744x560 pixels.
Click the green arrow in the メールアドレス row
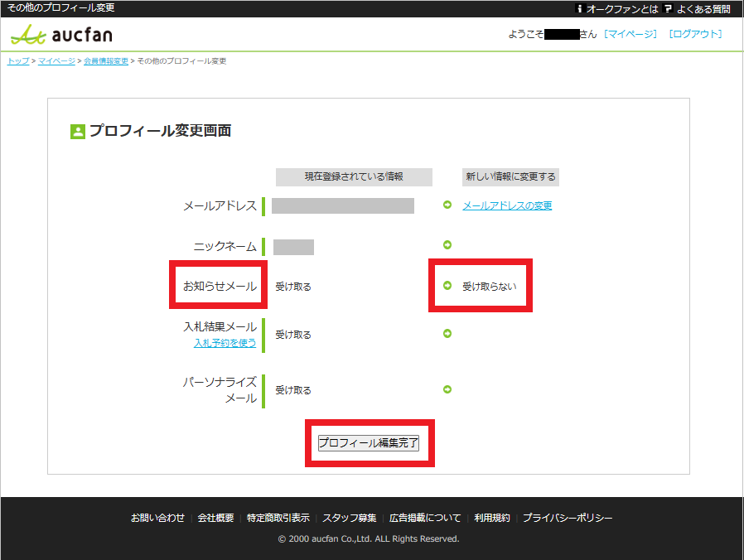[447, 205]
